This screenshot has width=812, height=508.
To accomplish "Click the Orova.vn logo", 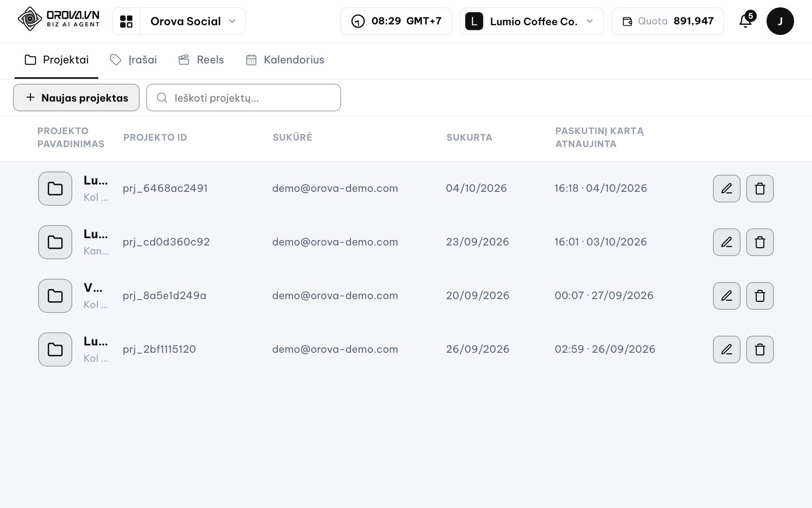I will tap(59, 19).
